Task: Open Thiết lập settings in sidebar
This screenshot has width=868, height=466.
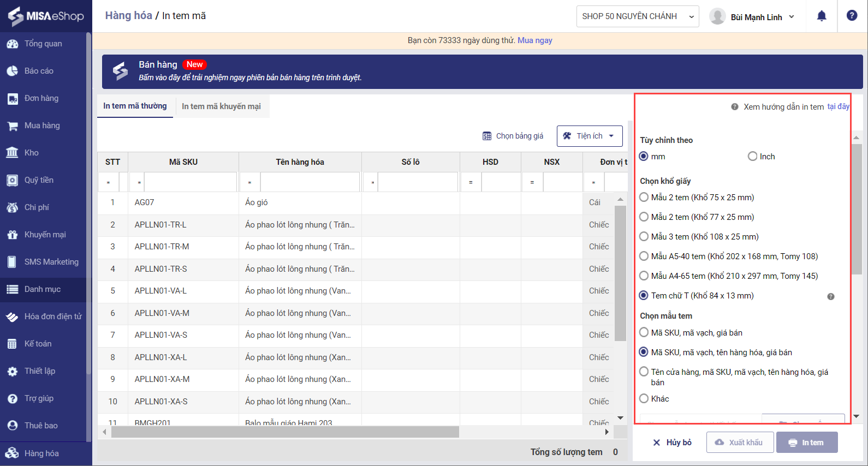Action: pos(39,371)
